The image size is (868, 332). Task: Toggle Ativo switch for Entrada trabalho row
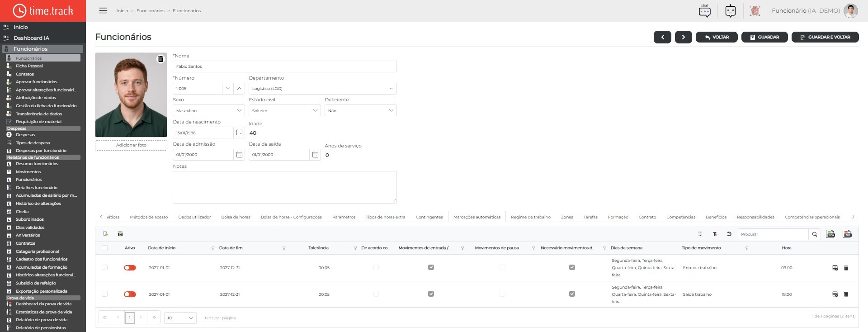coord(130,268)
